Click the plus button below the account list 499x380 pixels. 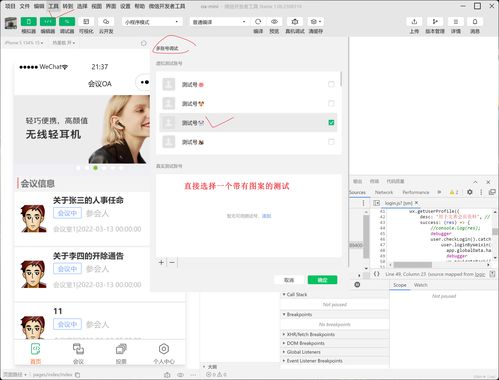pyautogui.click(x=161, y=262)
